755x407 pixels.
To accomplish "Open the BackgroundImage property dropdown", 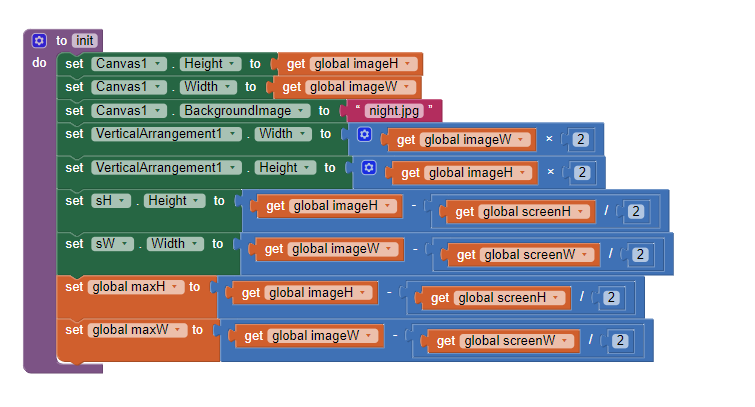I will coord(245,111).
